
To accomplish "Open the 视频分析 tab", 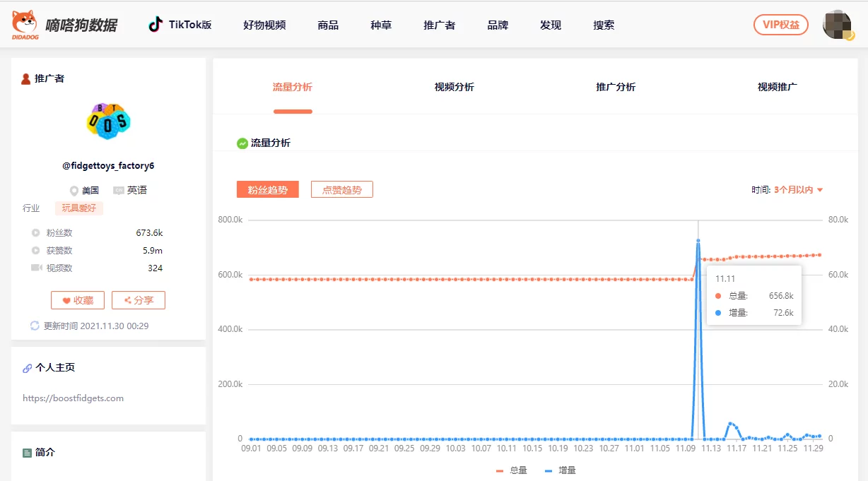I will click(454, 87).
